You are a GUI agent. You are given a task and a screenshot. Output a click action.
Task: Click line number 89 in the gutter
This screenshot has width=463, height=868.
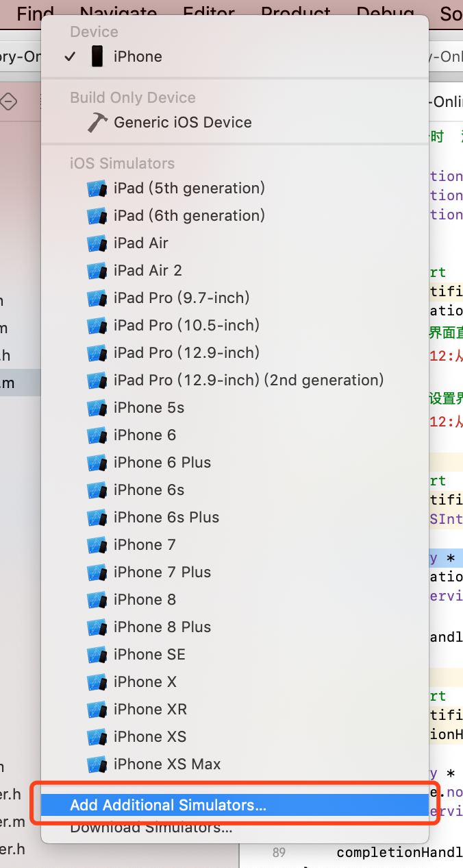pyautogui.click(x=279, y=852)
